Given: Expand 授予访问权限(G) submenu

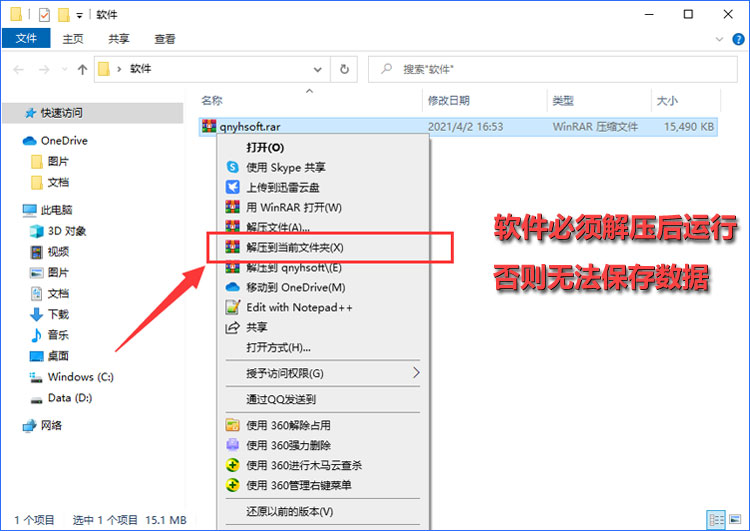Looking at the screenshot, I should pos(323,373).
